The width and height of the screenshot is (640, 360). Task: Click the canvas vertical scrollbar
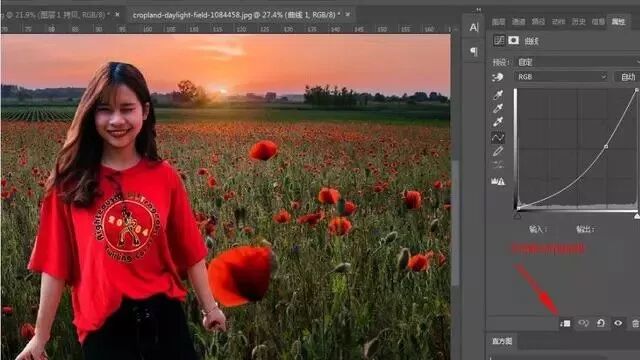[455, 224]
